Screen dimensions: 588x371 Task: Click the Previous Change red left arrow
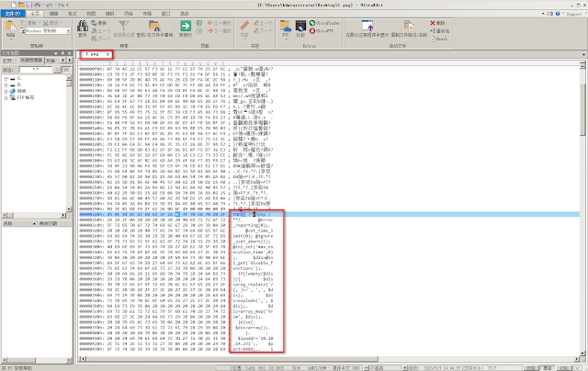pyautogui.click(x=219, y=23)
